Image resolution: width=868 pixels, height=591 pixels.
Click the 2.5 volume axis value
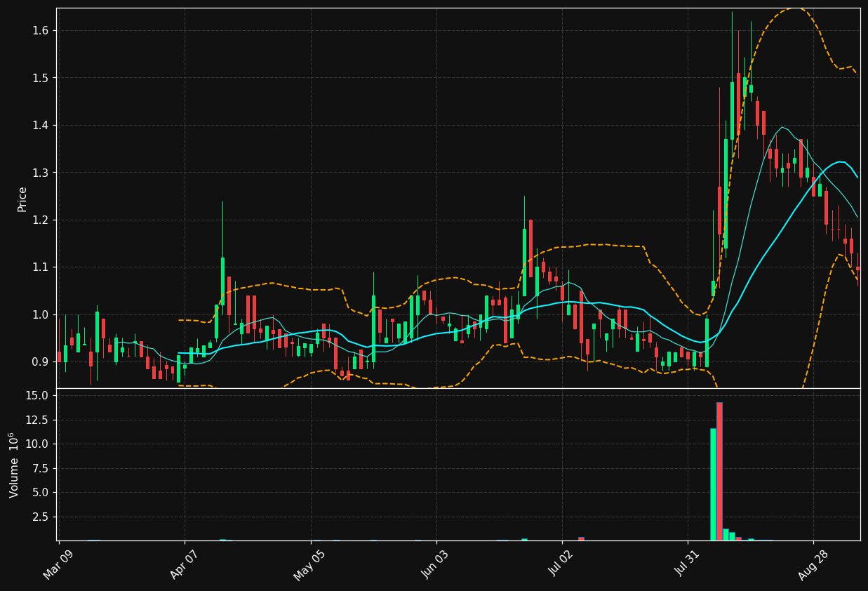pyautogui.click(x=39, y=517)
